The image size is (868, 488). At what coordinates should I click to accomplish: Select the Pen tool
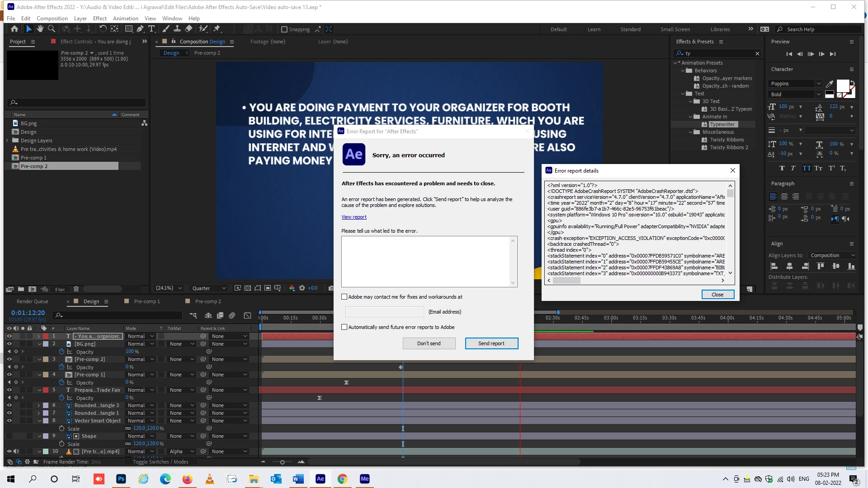coord(140,29)
